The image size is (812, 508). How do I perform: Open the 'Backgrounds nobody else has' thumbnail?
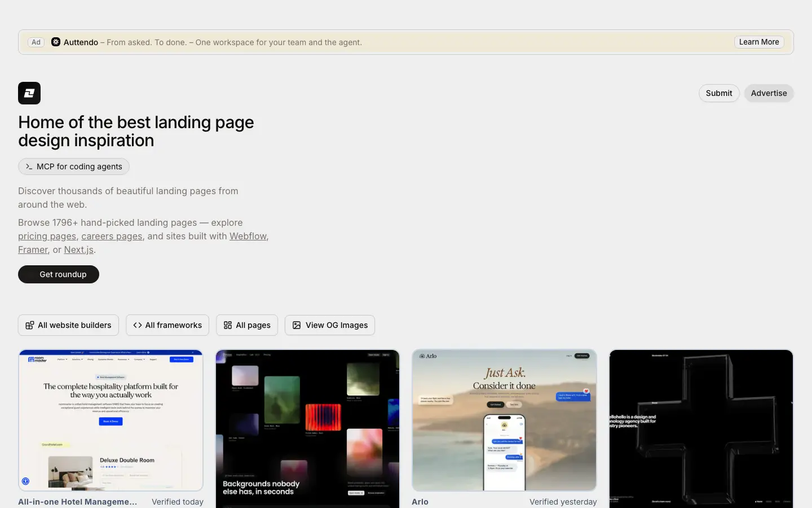click(x=307, y=428)
